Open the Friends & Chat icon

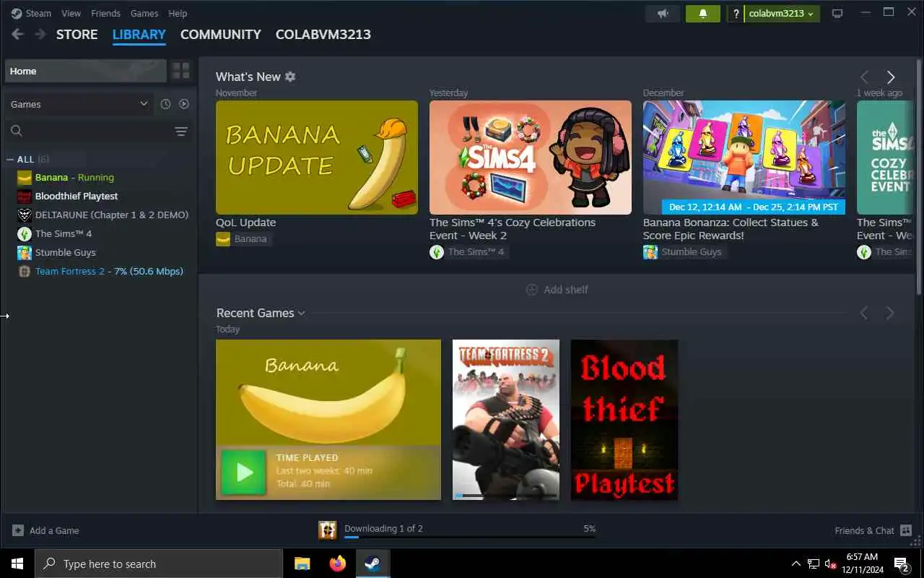point(906,530)
